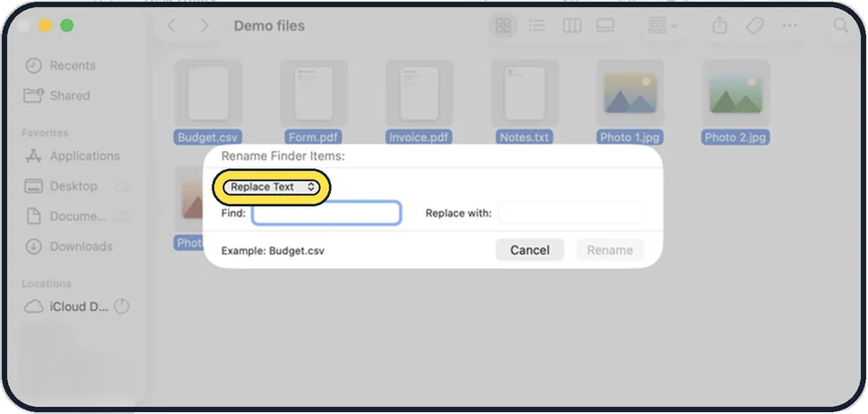Click the Desktop cloud status icon
Screen dimensions: 868x414
coord(121,186)
